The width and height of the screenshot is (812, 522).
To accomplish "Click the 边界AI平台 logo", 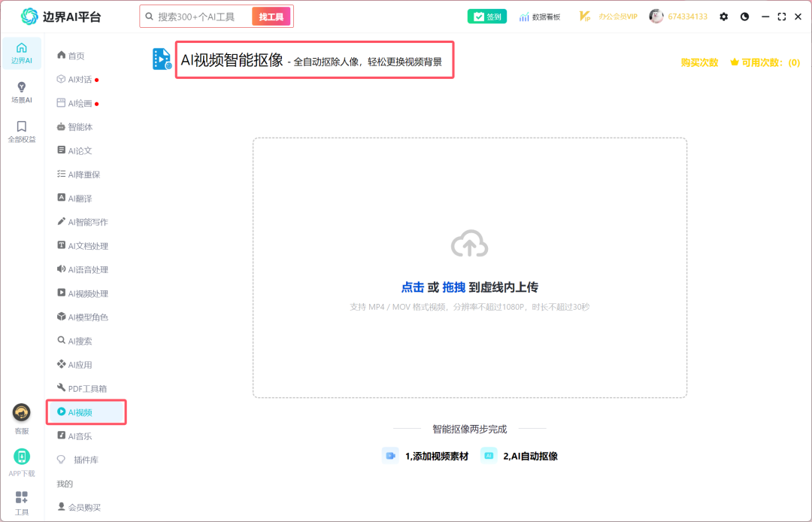I will tap(61, 17).
